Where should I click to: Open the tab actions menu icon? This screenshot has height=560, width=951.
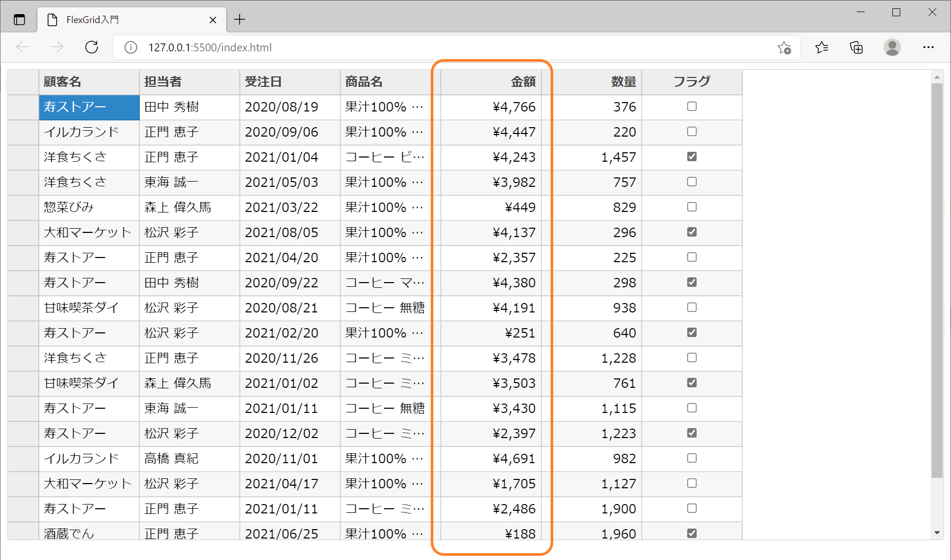(x=19, y=20)
